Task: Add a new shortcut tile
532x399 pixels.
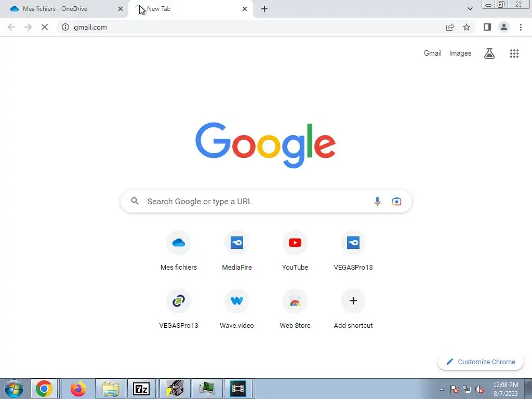Action: tap(353, 309)
